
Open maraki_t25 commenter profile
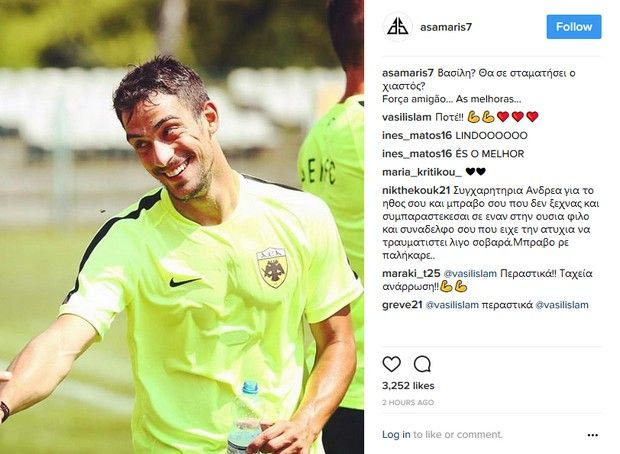411,273
